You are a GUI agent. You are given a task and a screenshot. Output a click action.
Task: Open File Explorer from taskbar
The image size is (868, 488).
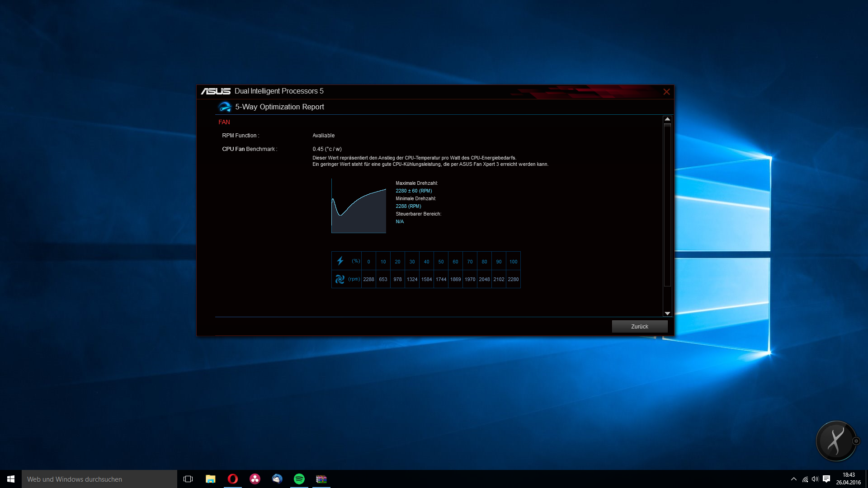210,479
